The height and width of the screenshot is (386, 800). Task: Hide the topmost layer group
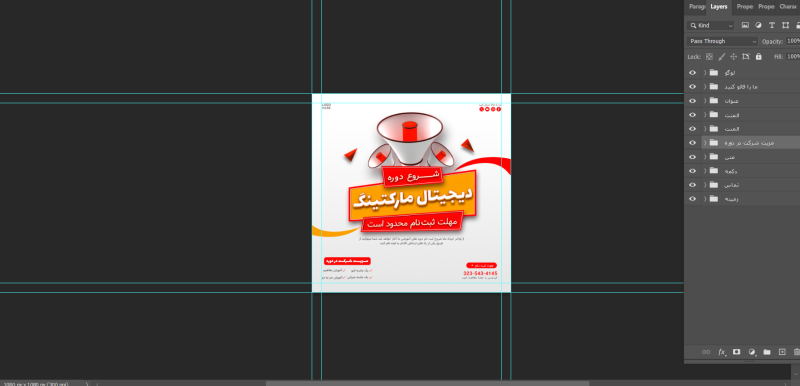(692, 73)
